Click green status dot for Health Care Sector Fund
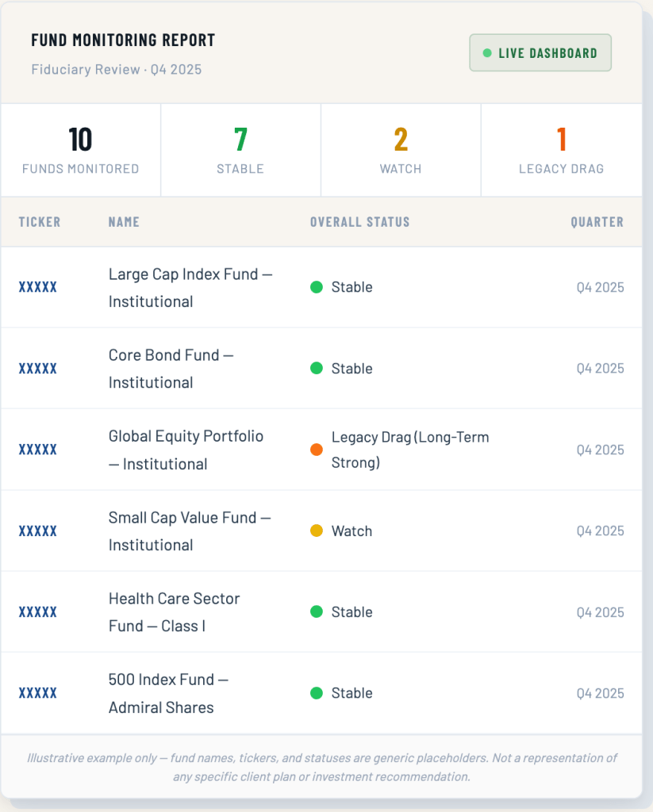653x812 pixels. [x=317, y=612]
